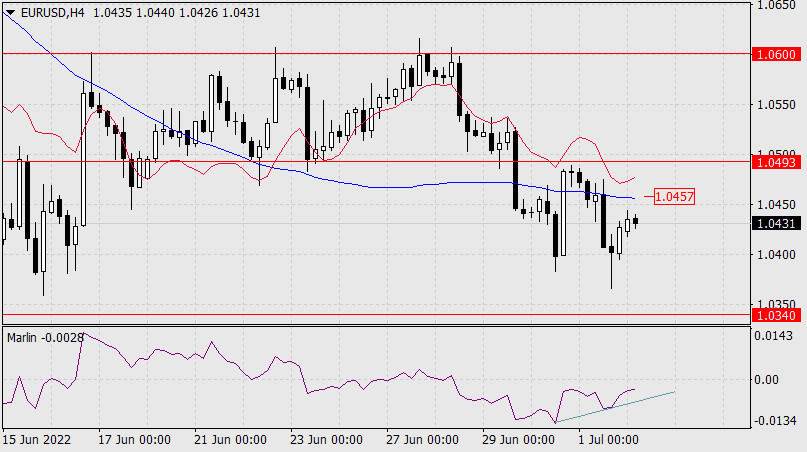The height and width of the screenshot is (452, 807).
Task: Click the Marlin -0.0028 indicator label
Action: 45,338
